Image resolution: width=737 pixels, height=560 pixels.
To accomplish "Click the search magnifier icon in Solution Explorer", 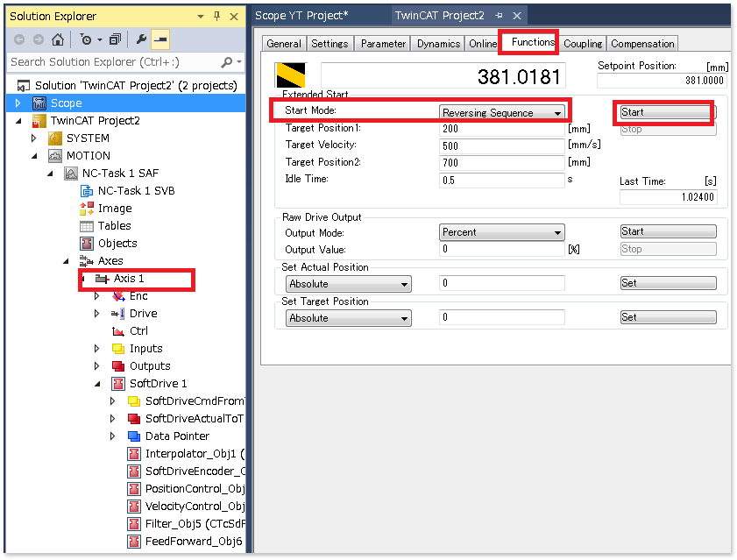I will coord(227,62).
